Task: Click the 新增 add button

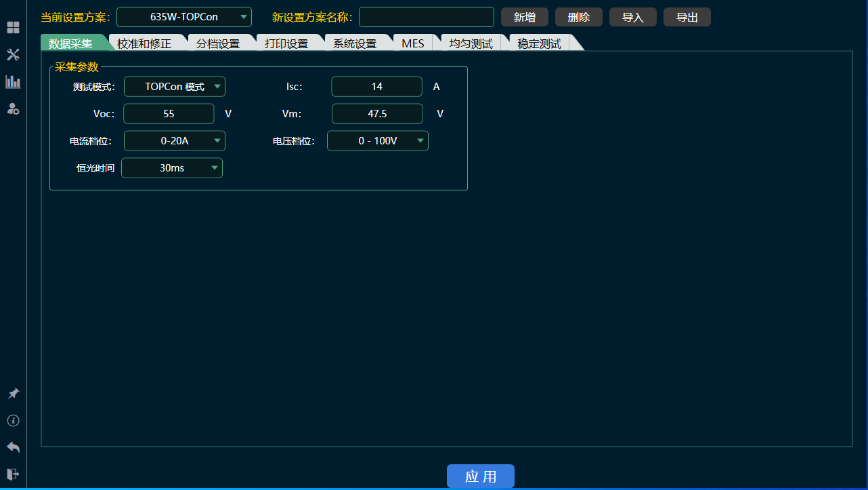Action: pyautogui.click(x=524, y=16)
